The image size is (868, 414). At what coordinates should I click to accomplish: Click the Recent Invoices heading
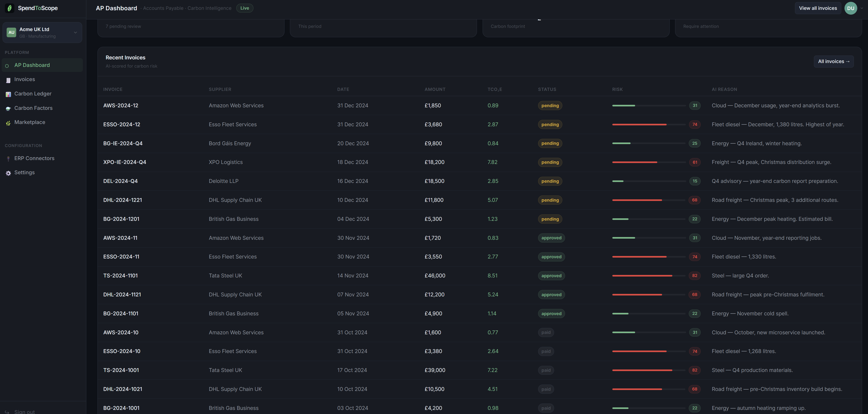pos(125,58)
